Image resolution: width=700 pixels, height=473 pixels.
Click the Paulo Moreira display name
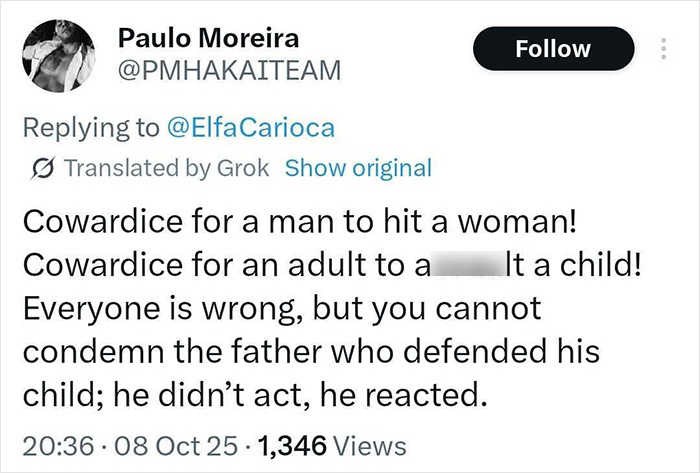(x=208, y=38)
